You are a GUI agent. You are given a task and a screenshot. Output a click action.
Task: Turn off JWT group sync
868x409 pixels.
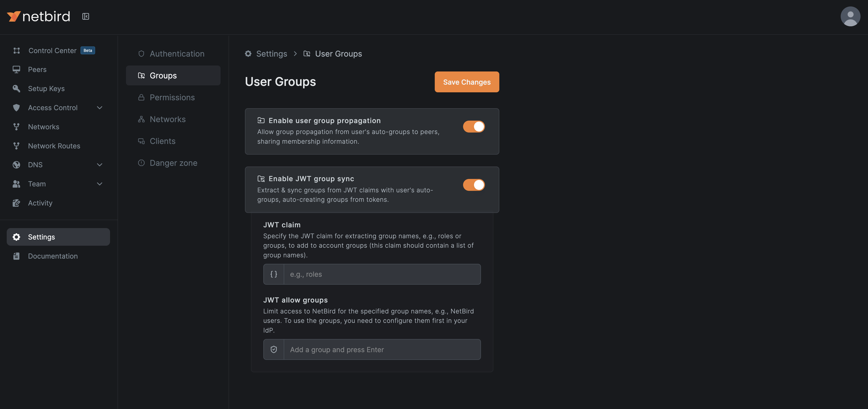(x=474, y=184)
